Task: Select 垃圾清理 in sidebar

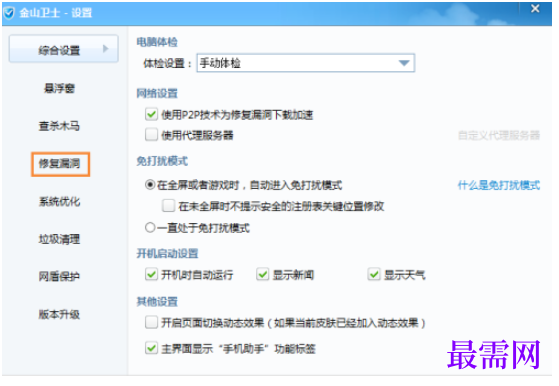Action: (59, 239)
